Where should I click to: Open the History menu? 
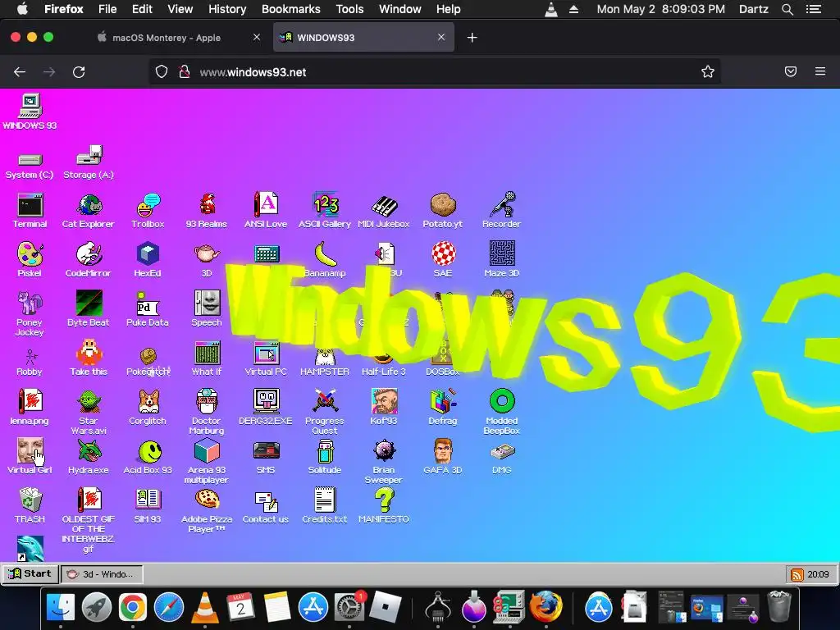click(x=227, y=9)
